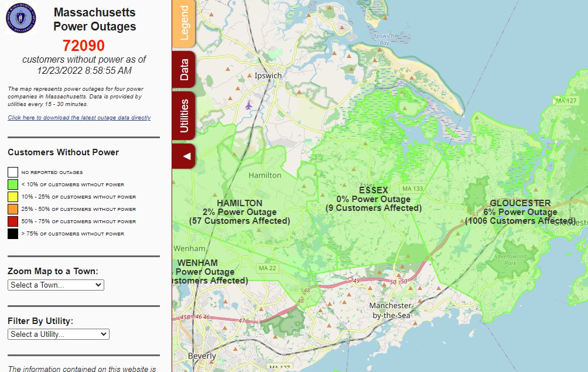Image resolution: width=588 pixels, height=372 pixels.
Task: Click the download latest outage data link
Action: 79,118
